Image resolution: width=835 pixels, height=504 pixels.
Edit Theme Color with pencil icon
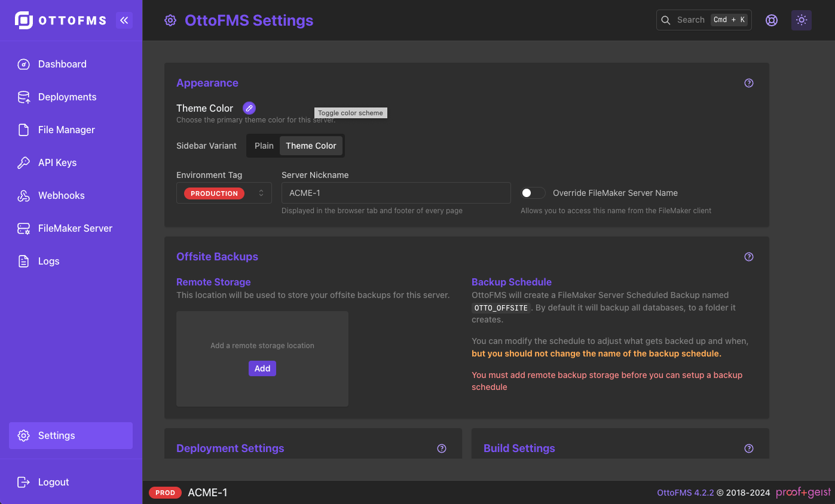[249, 108]
